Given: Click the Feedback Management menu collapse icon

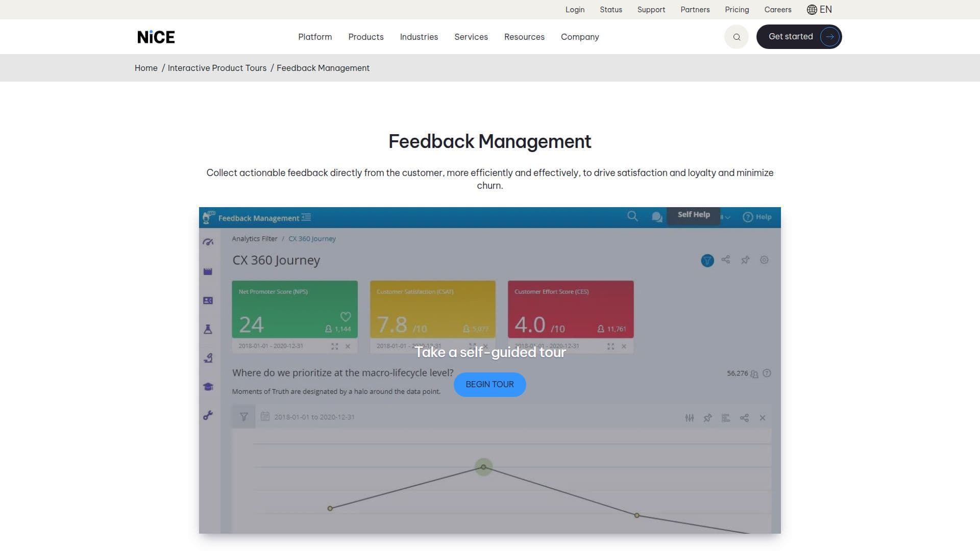Looking at the screenshot, I should tap(306, 217).
